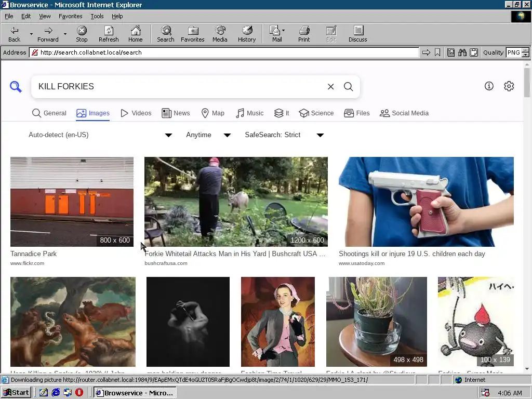This screenshot has height=399, width=532.
Task: Click the Back toolbar button
Action: (14, 34)
